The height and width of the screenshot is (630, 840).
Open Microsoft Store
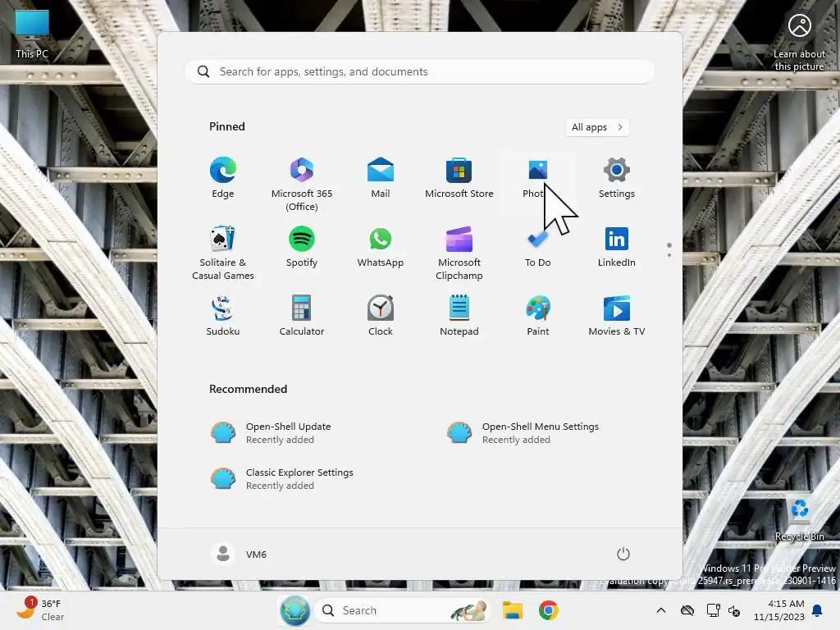459,178
